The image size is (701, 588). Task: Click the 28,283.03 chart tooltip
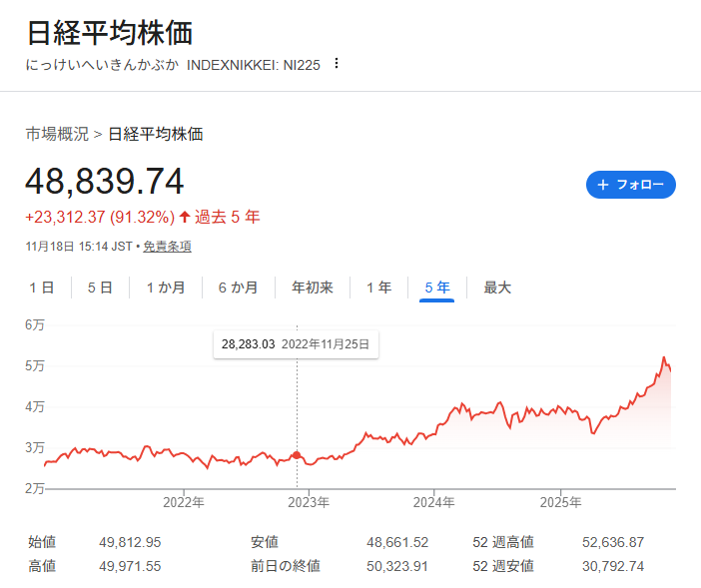pos(296,344)
